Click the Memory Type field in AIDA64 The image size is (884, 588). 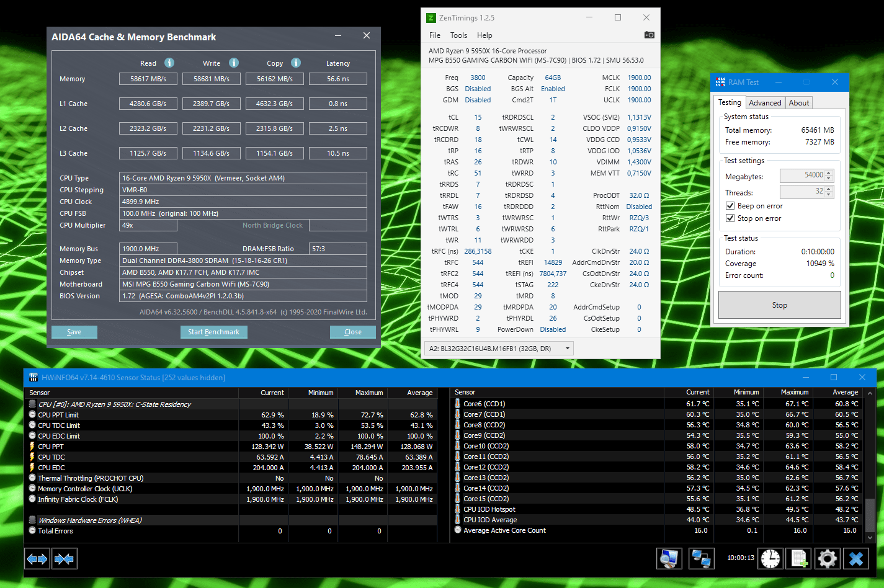243,261
